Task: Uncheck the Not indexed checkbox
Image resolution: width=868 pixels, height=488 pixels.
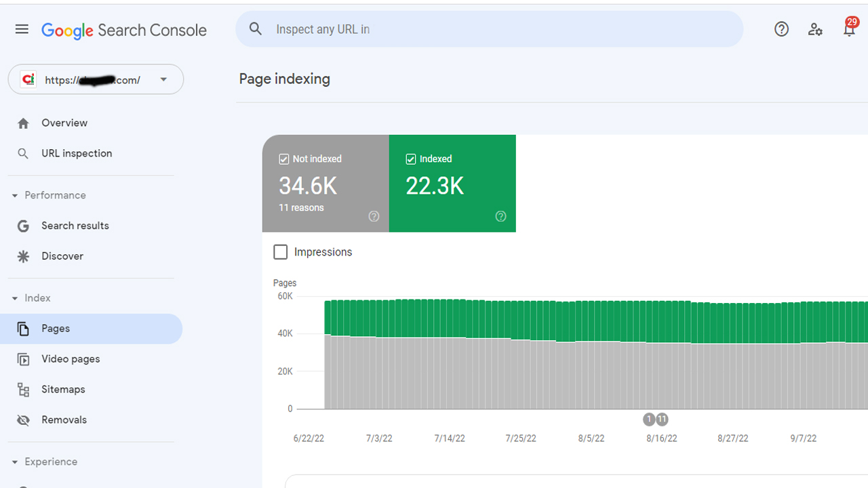Action: (x=284, y=159)
